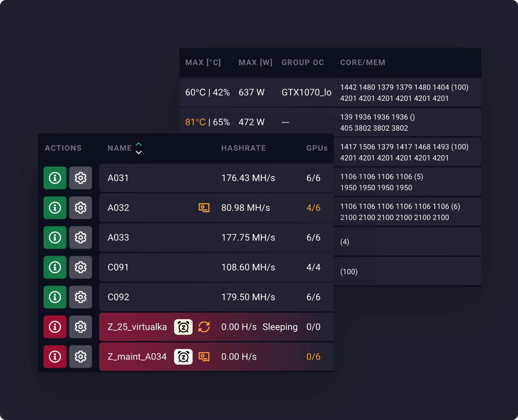Open info for rig C091

55,267
